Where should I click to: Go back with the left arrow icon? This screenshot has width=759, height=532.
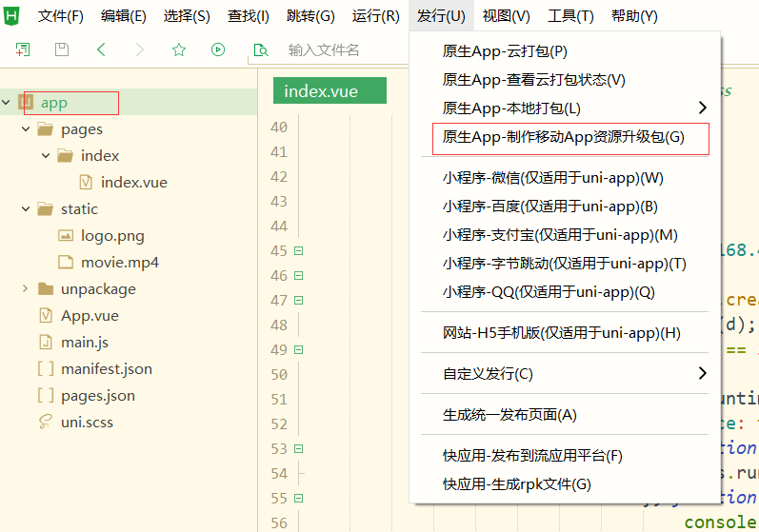101,49
